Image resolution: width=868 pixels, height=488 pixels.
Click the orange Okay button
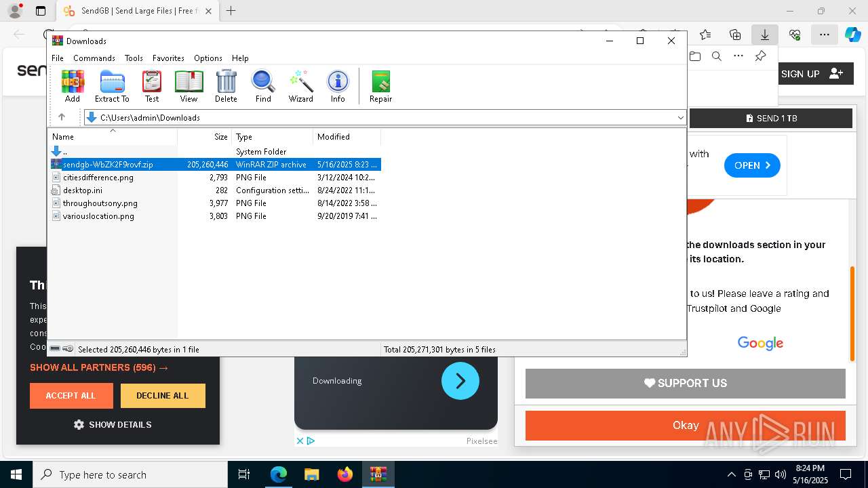[686, 426]
